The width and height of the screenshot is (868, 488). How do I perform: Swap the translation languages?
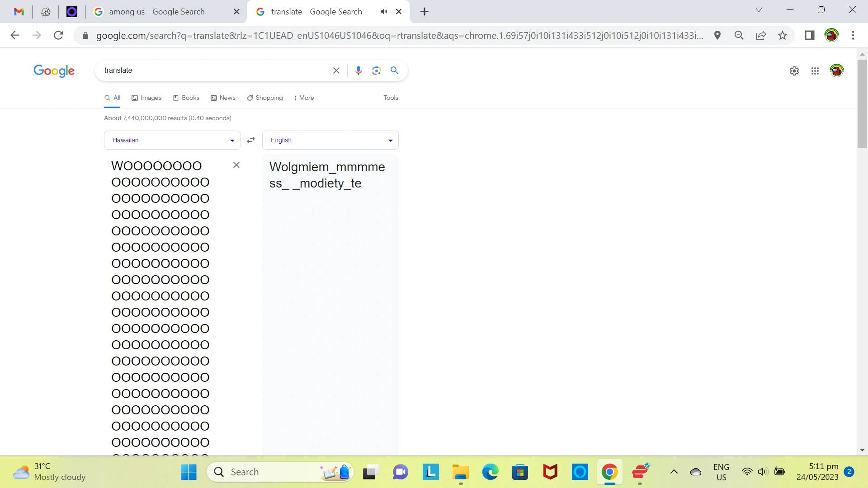click(x=251, y=141)
